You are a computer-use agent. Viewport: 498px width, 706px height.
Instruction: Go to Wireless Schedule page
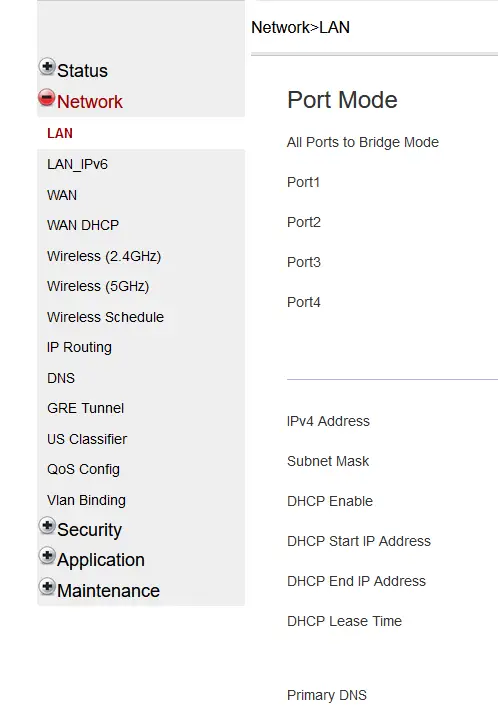tap(105, 317)
